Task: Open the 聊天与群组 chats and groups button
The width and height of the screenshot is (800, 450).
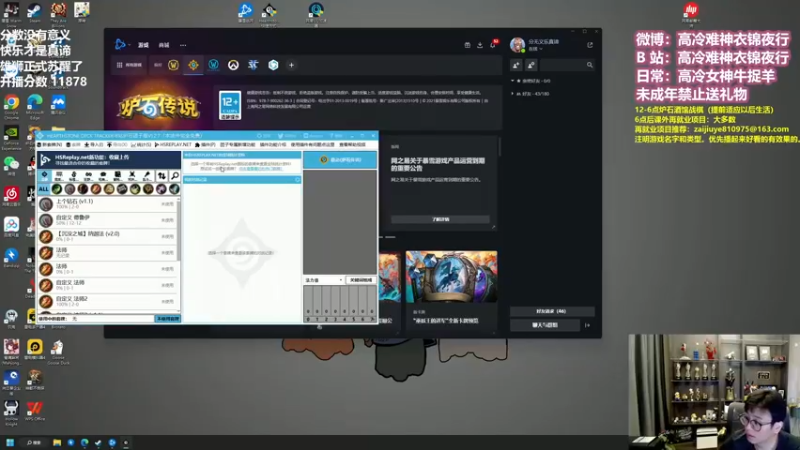Action: pos(545,325)
